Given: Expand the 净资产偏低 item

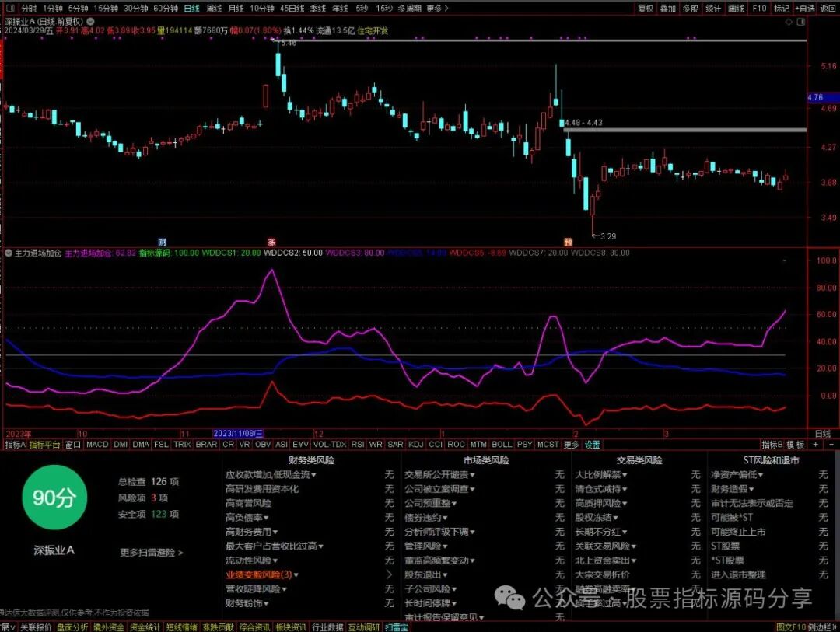Looking at the screenshot, I should (737, 474).
